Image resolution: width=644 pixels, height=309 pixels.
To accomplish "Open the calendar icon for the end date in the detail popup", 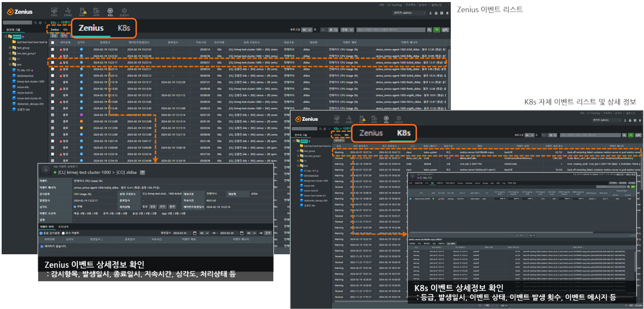I will pyautogui.click(x=242, y=233).
